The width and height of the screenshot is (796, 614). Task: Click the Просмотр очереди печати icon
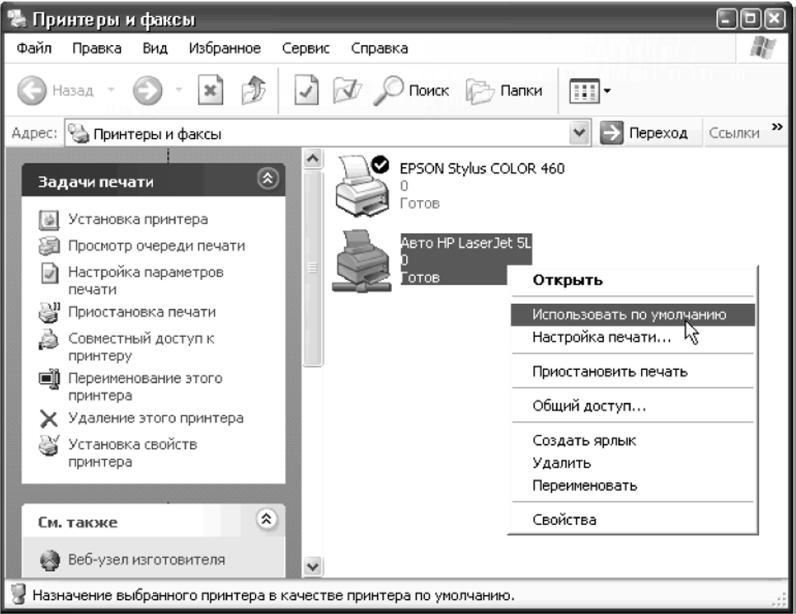[x=49, y=246]
